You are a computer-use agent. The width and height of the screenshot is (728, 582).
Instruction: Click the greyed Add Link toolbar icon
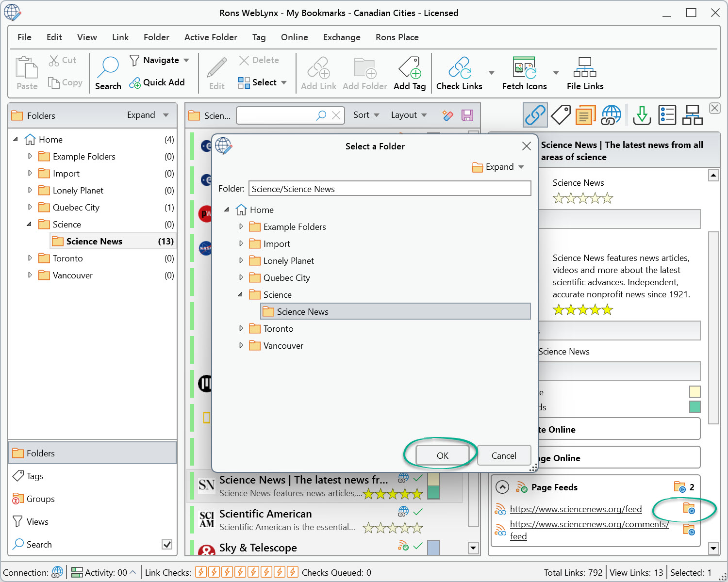click(318, 73)
